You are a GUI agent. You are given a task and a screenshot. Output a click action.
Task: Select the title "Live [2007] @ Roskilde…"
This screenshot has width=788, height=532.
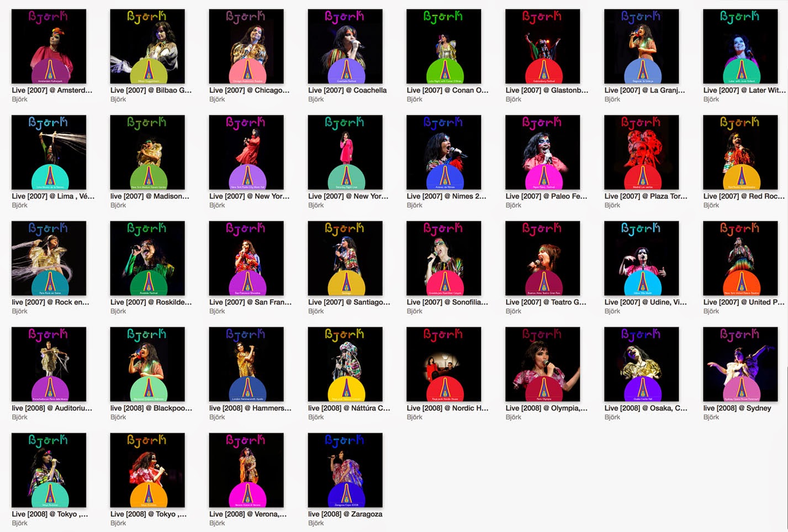[151, 302]
